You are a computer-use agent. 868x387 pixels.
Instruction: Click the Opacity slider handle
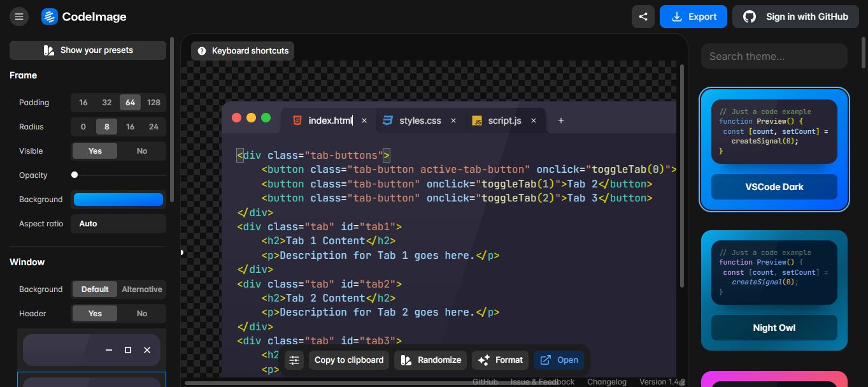pos(75,175)
